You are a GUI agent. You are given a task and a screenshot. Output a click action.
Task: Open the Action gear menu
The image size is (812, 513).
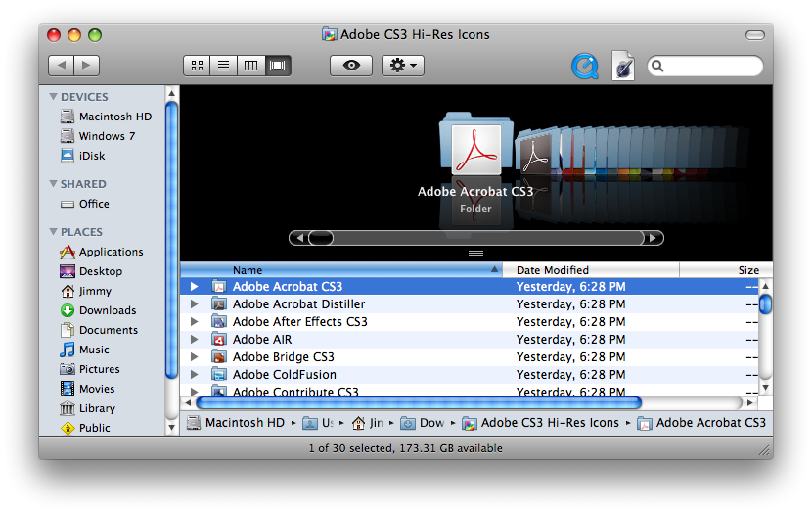[403, 66]
